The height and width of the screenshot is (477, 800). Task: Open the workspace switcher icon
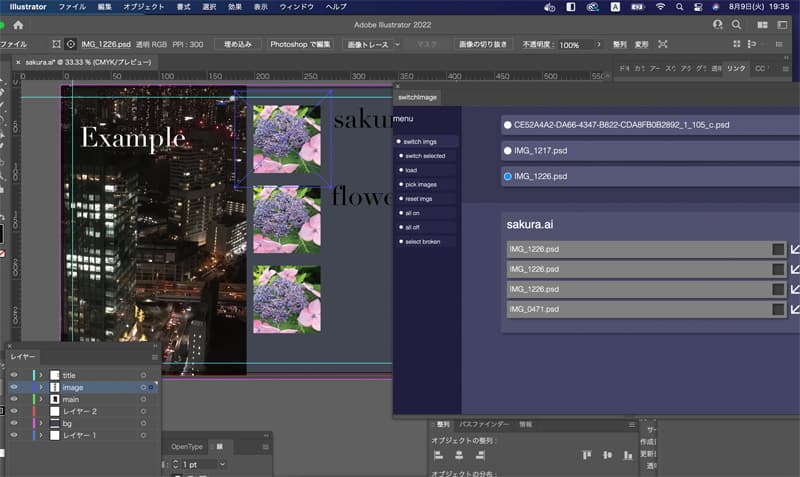[782, 24]
